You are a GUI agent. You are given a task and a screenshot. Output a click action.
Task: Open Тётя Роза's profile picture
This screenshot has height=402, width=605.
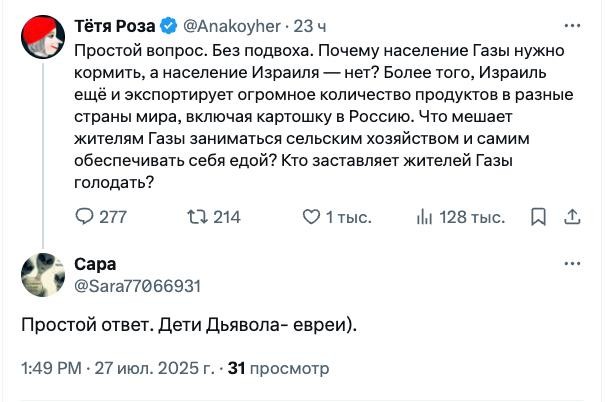coord(43,37)
